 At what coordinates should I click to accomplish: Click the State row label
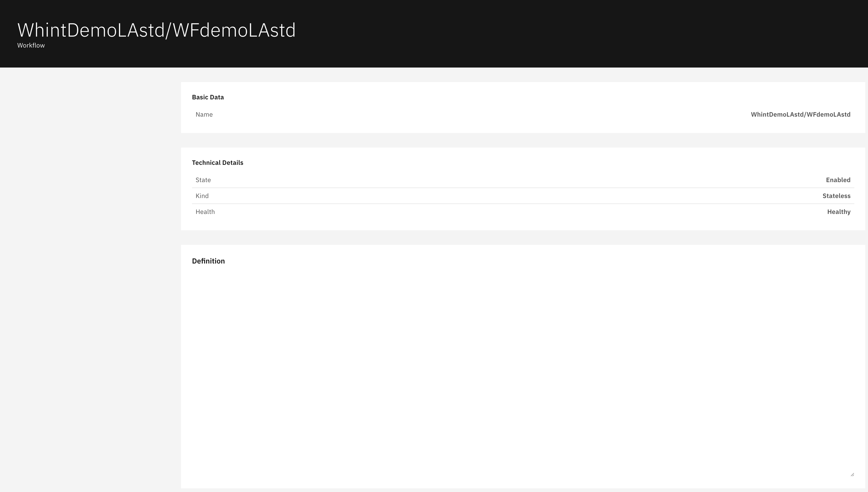tap(203, 180)
